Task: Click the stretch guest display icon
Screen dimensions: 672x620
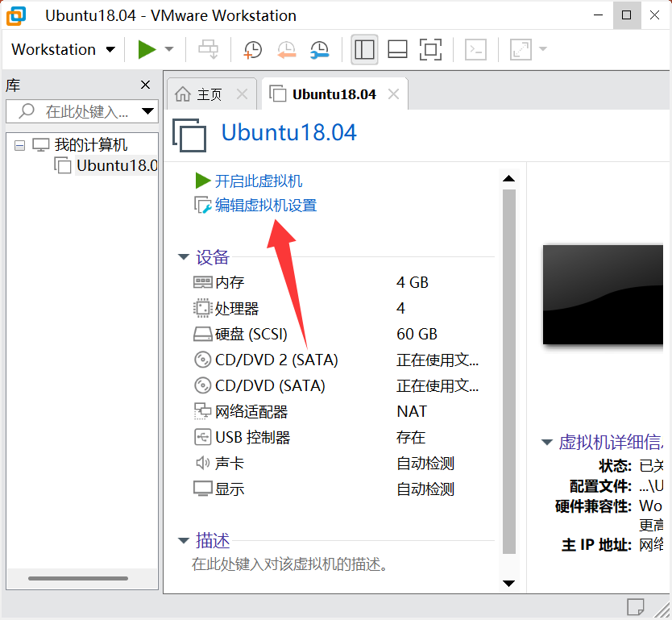Action: pos(521,49)
